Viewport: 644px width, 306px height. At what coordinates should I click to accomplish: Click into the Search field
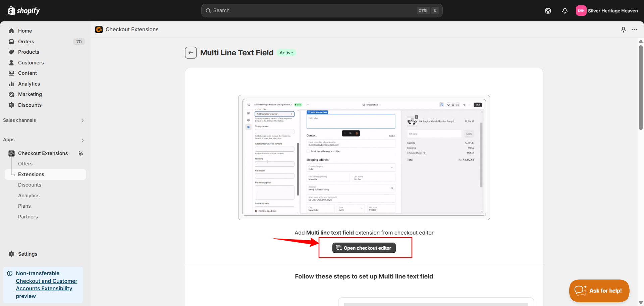322,11
